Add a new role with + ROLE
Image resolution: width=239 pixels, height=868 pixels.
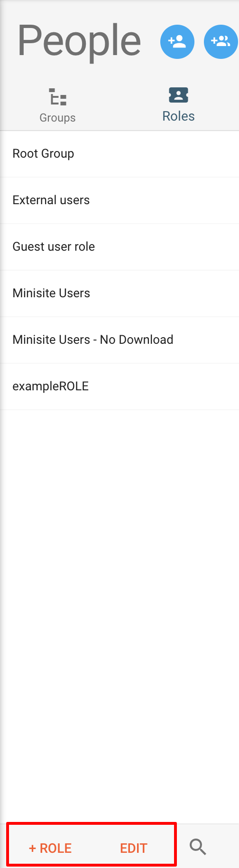pyautogui.click(x=50, y=848)
